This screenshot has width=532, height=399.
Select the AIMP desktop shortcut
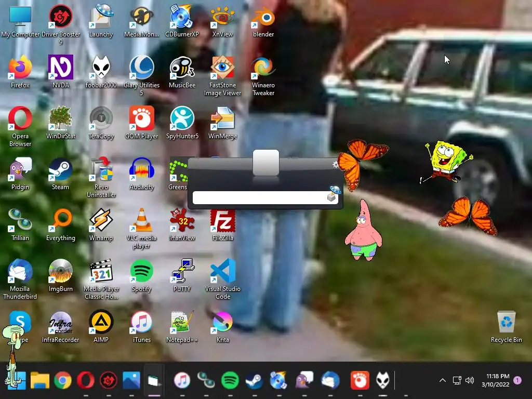101,326
